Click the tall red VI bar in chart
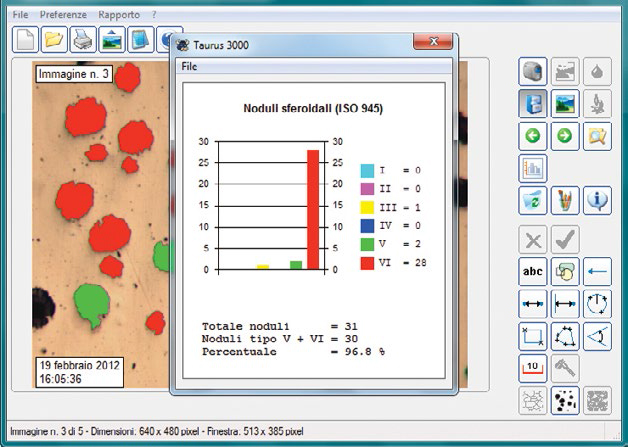628x447 pixels. coord(313,210)
